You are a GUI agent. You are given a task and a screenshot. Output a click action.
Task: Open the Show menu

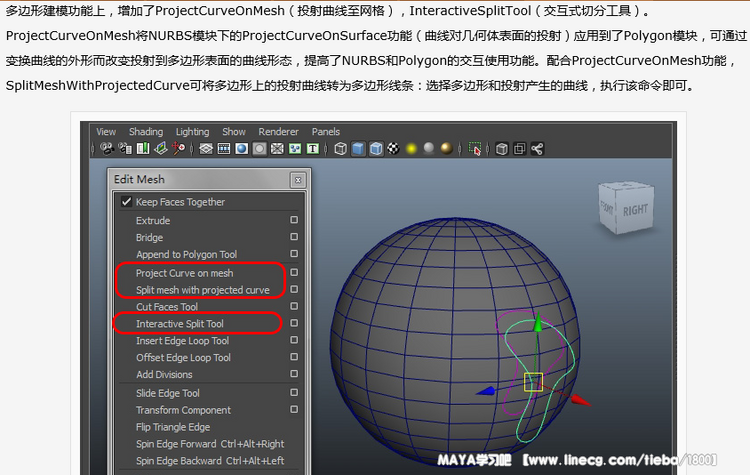(234, 132)
